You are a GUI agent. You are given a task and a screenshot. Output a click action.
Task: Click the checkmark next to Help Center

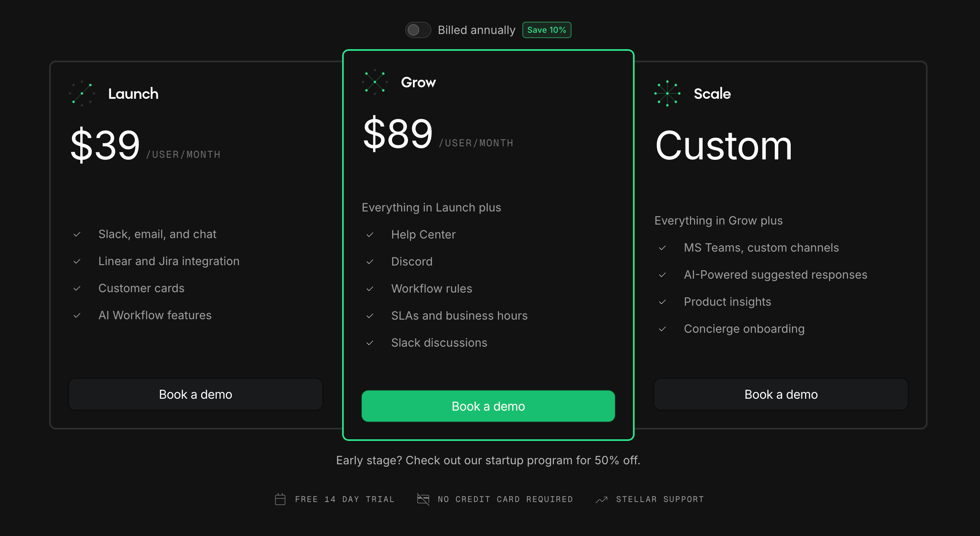pyautogui.click(x=370, y=234)
